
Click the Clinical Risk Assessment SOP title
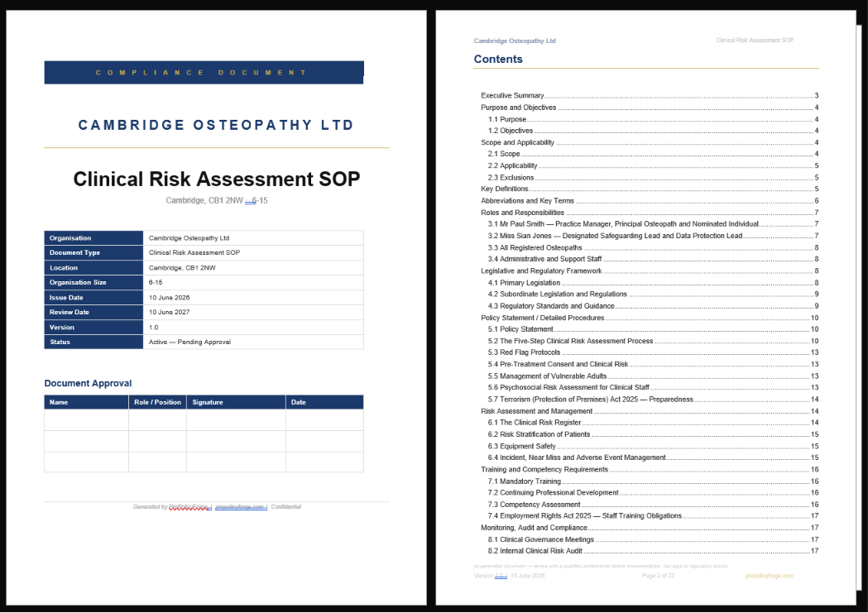pyautogui.click(x=217, y=180)
